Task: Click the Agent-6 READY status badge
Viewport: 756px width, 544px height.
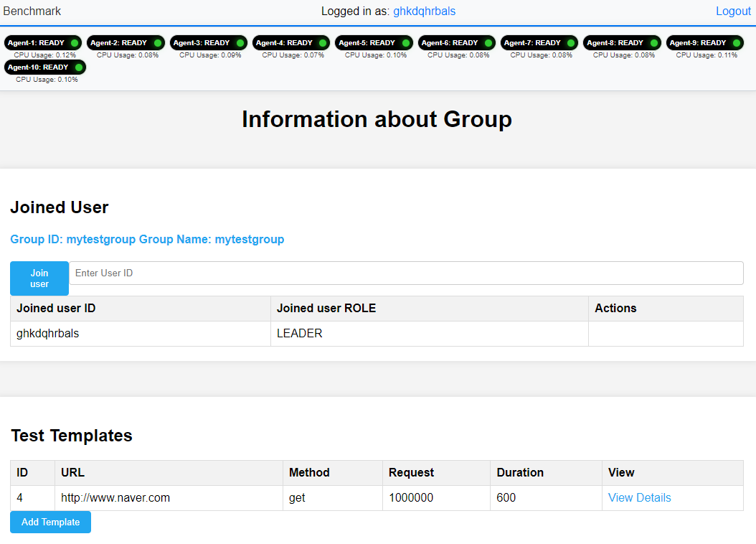Action: [x=457, y=43]
